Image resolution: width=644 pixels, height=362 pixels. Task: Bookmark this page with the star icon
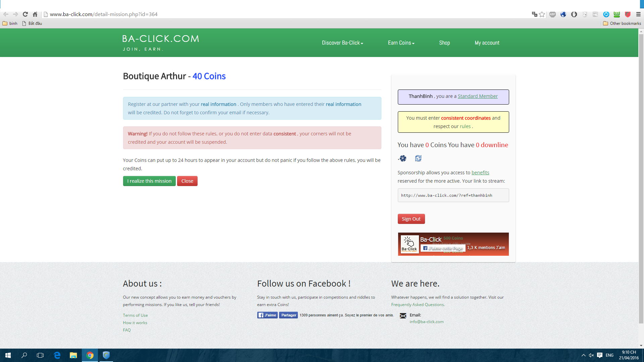pos(542,14)
